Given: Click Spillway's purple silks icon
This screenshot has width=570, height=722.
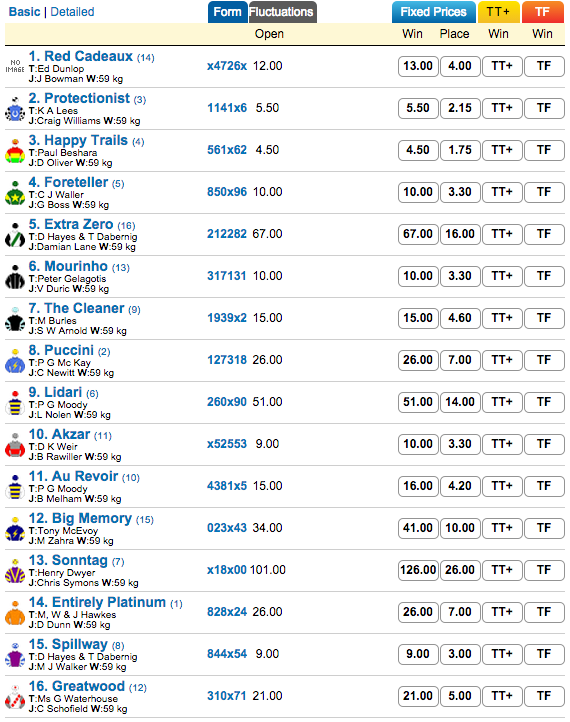Looking at the screenshot, I should coord(15,655).
